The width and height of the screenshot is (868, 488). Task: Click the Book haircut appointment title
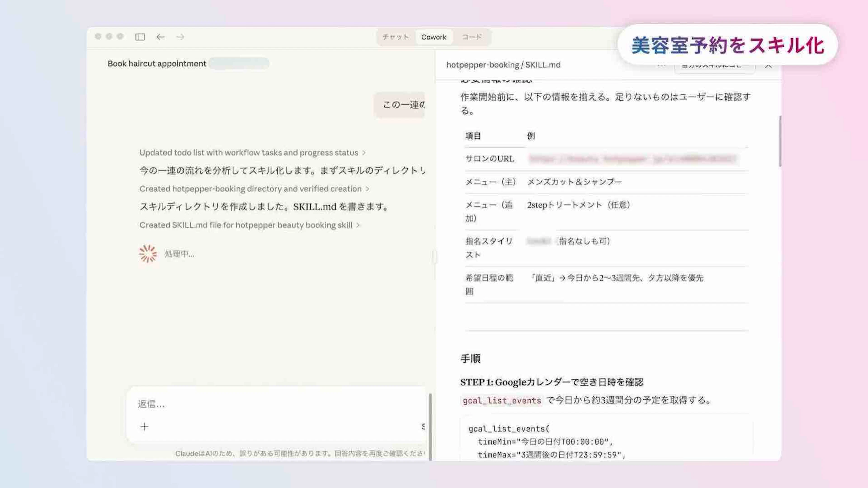(x=157, y=64)
